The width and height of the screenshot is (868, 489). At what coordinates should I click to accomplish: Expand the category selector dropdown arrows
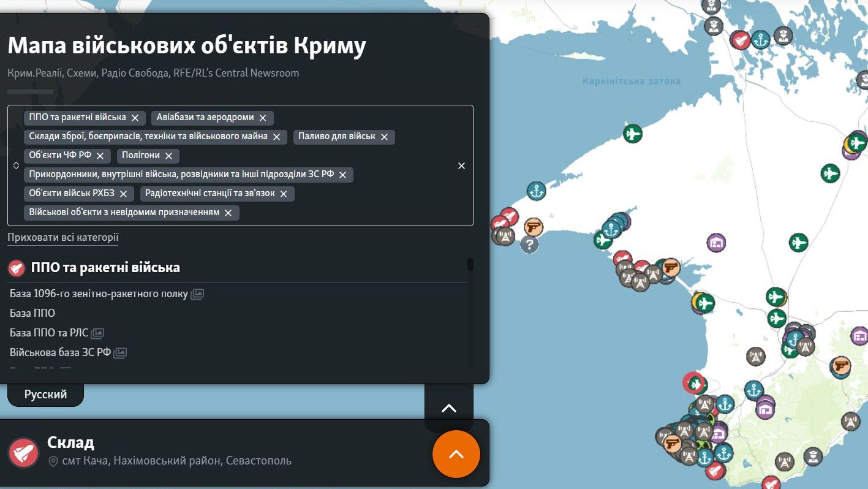coord(17,165)
